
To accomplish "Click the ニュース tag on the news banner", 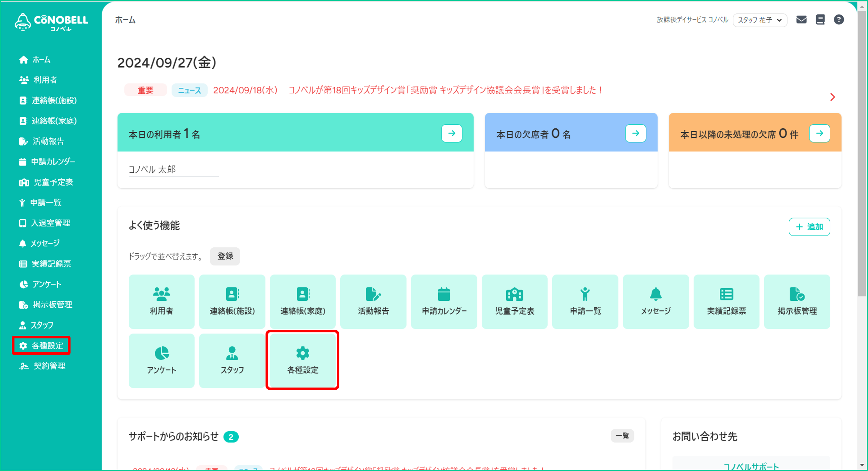I will pyautogui.click(x=189, y=90).
